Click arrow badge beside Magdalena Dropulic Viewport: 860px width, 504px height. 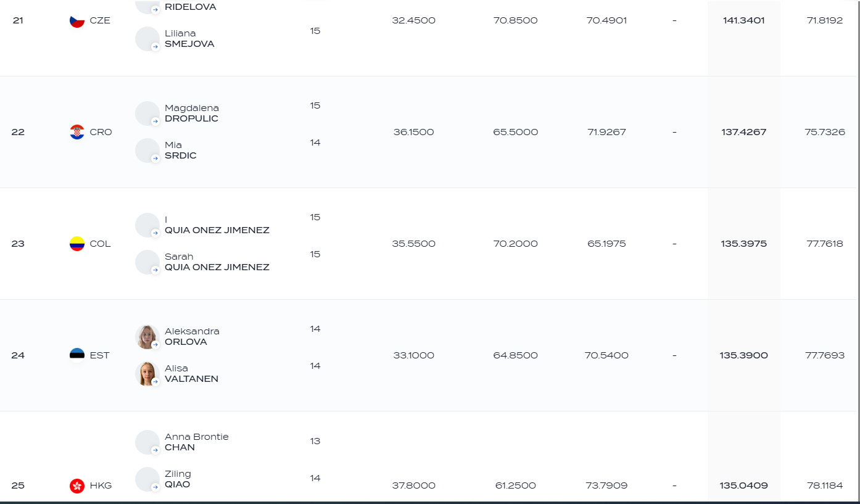(x=155, y=122)
